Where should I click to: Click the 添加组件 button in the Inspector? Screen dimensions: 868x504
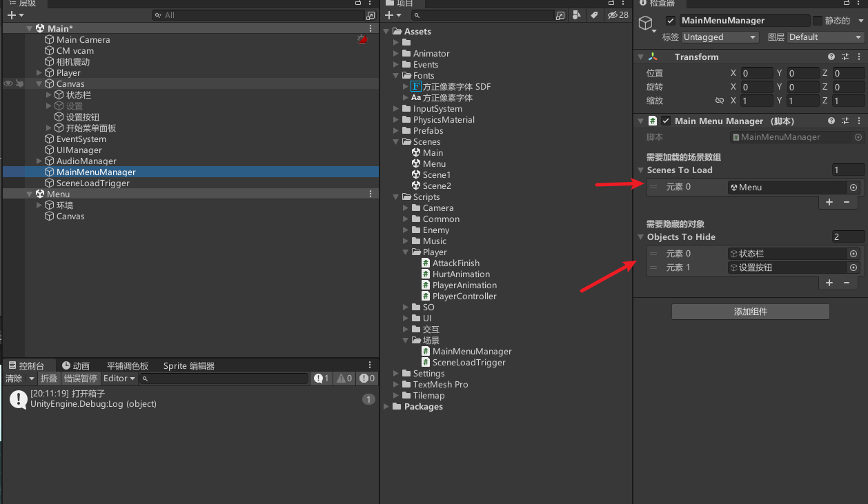(750, 311)
